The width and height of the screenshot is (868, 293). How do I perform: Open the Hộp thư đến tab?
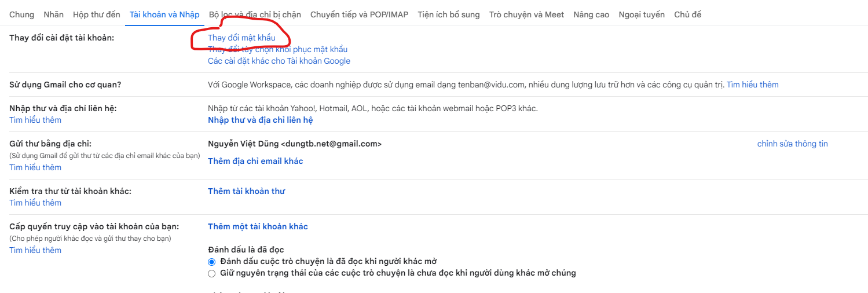[x=97, y=14]
